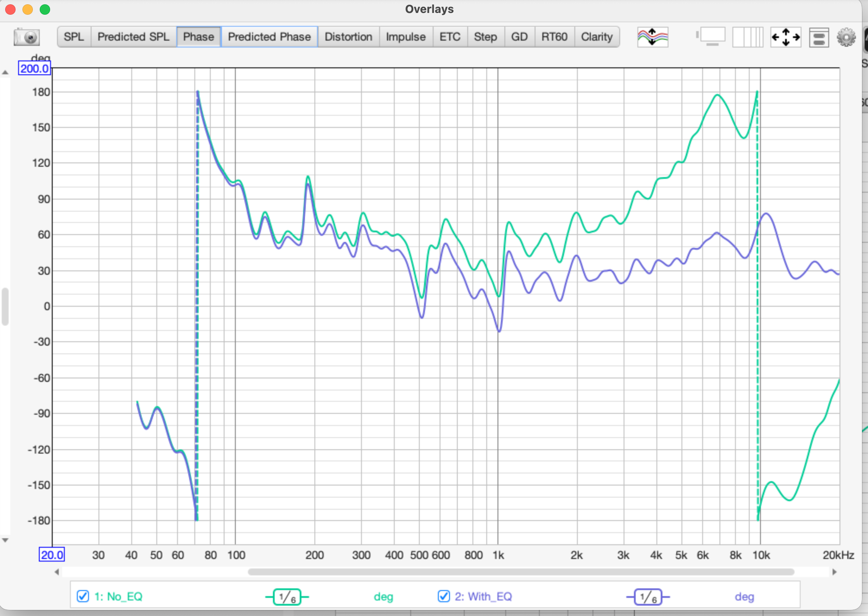This screenshot has height=616, width=868.
Task: Open the Step tab
Action: coord(485,37)
